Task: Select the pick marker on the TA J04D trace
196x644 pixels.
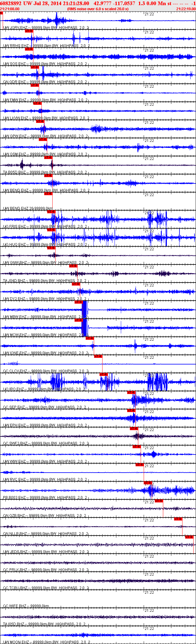Action: pos(73,266)
